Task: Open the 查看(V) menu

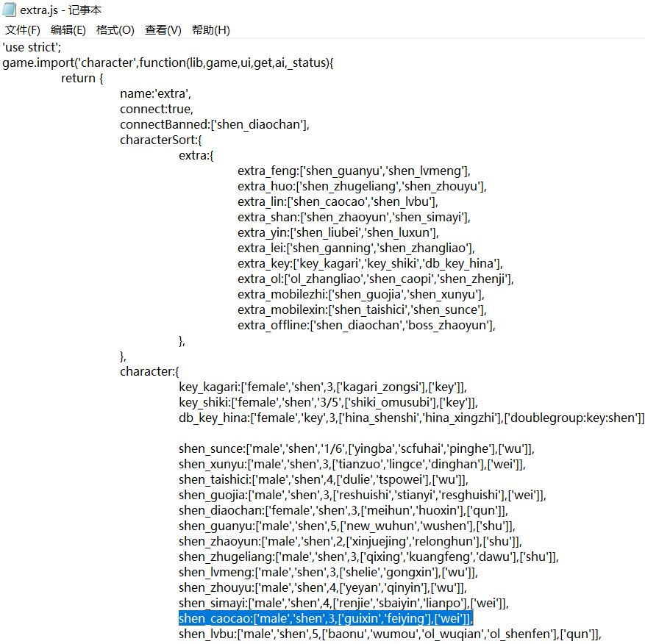Action: pyautogui.click(x=163, y=30)
